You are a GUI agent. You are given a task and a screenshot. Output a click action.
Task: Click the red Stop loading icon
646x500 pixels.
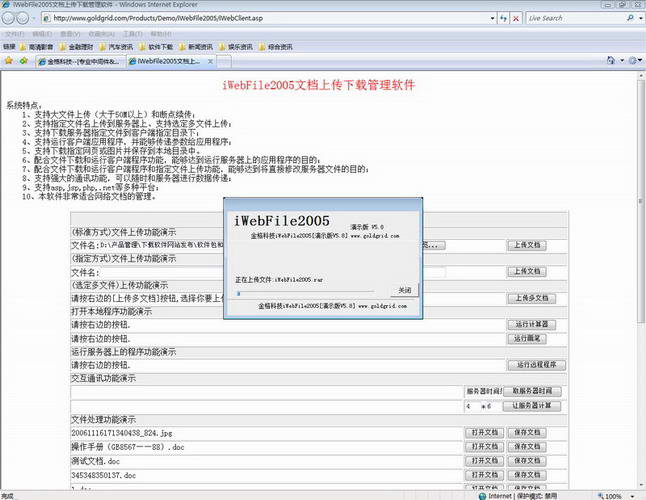tap(515, 18)
